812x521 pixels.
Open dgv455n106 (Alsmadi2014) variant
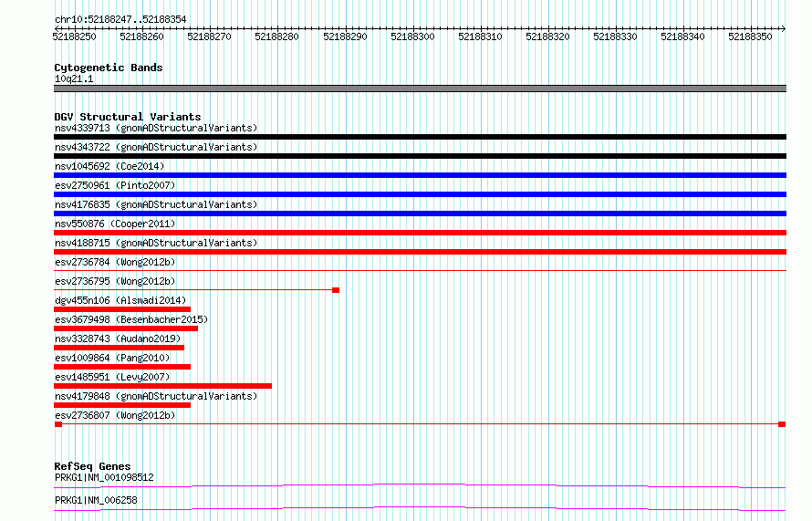coord(120,300)
